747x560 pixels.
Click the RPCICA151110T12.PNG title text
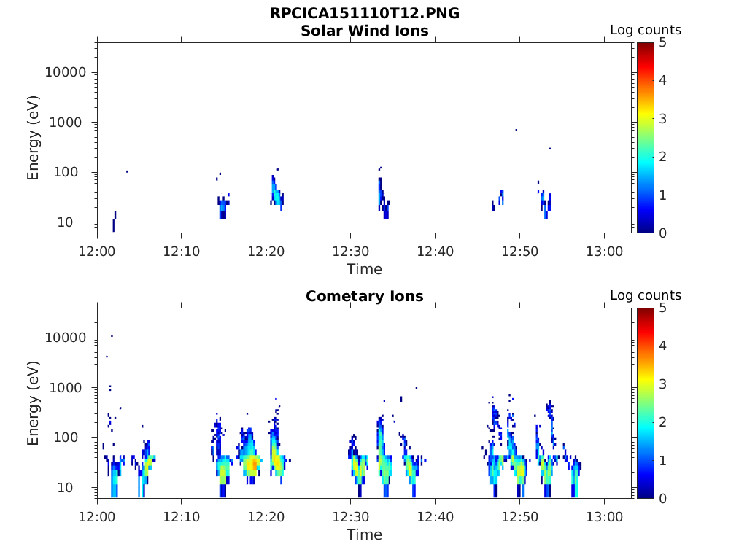[365, 13]
